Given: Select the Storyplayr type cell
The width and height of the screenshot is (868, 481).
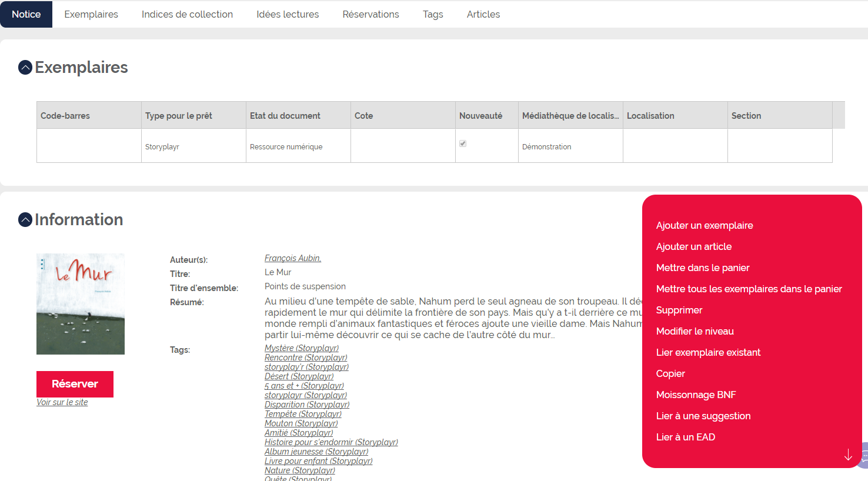Looking at the screenshot, I should 193,146.
